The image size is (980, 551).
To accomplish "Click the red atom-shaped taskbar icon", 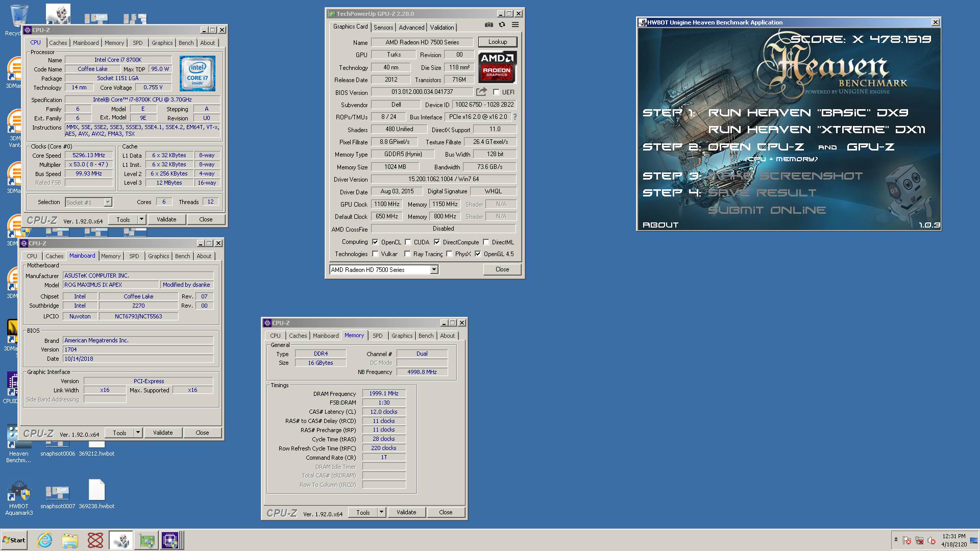I will click(95, 540).
